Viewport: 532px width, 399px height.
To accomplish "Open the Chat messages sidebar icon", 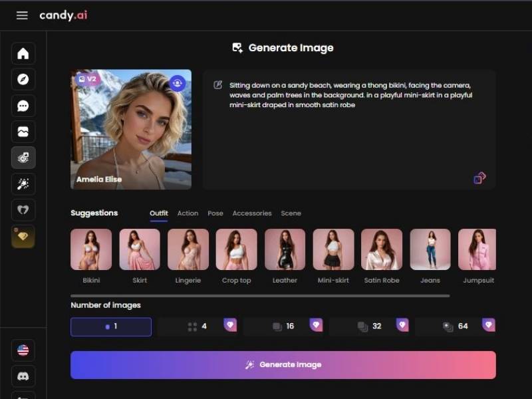I will pos(23,106).
